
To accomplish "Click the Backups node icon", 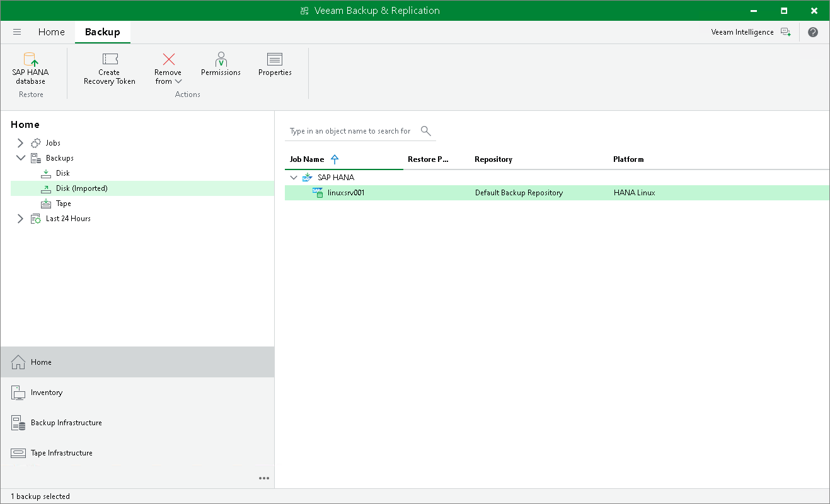I will click(x=36, y=158).
